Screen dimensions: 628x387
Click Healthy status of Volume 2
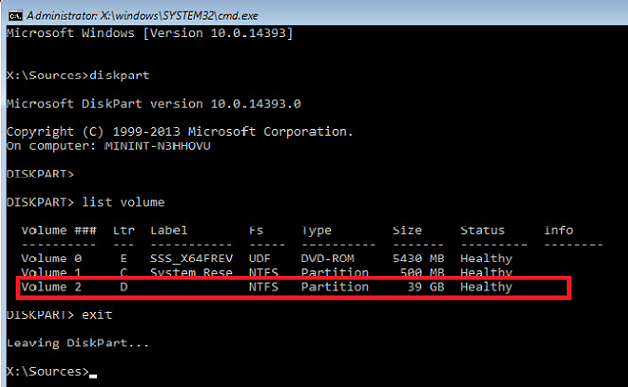pos(486,287)
